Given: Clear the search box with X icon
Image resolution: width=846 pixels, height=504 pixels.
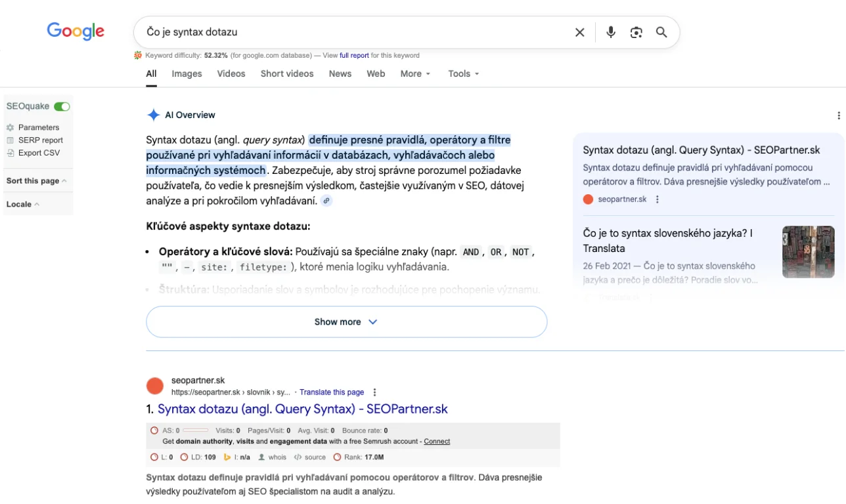Looking at the screenshot, I should [x=579, y=32].
